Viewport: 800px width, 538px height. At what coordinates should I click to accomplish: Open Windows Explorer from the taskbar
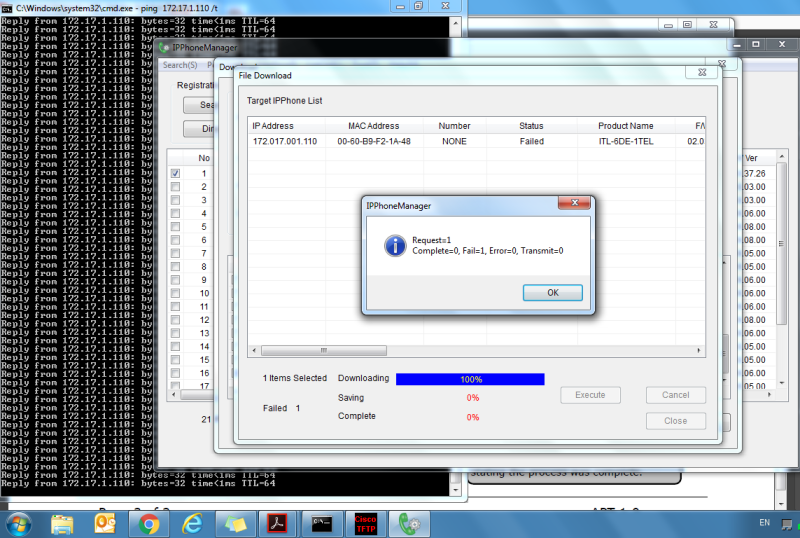coord(62,525)
